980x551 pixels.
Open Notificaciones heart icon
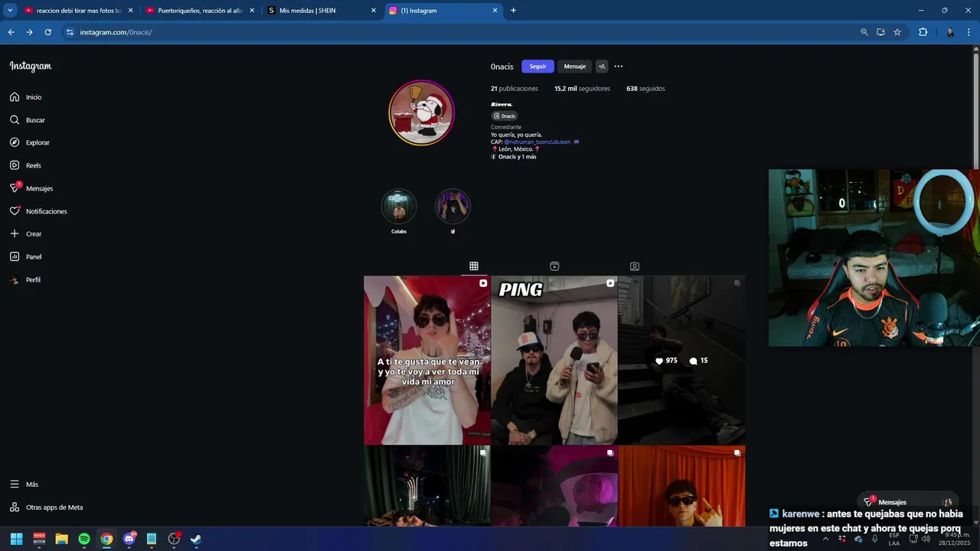tap(15, 211)
